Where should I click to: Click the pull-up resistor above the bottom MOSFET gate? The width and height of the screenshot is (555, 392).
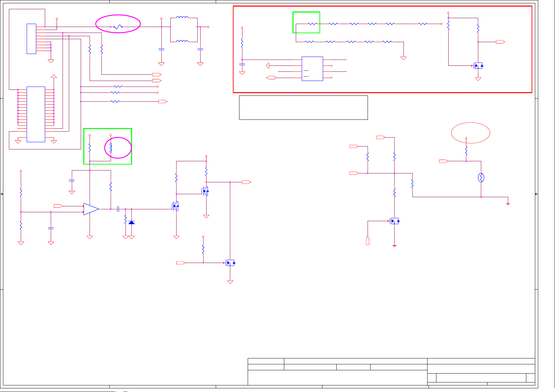(x=203, y=249)
